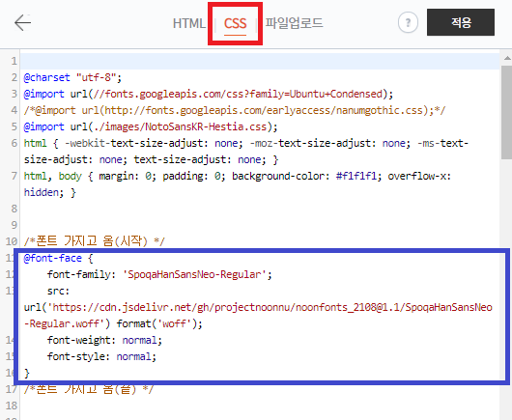Viewport: 512px width, 420px height.
Task: Click the font-style: normal line
Action: [101, 356]
